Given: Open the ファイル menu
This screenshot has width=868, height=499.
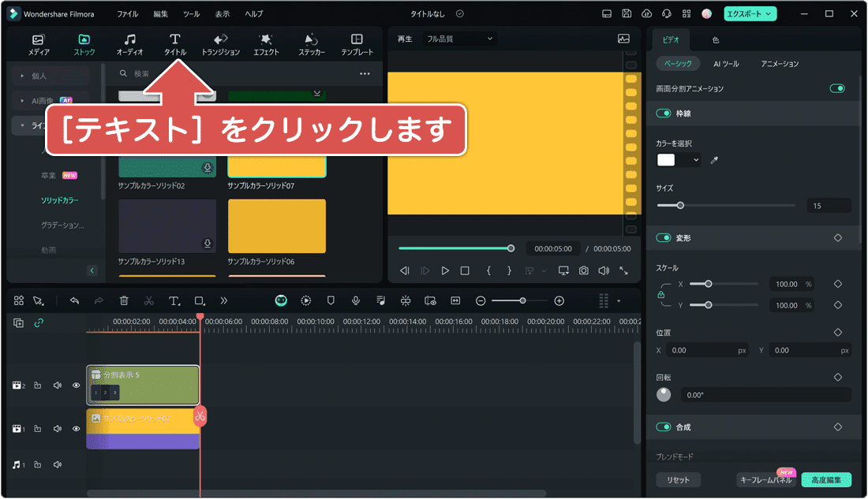Looking at the screenshot, I should point(126,13).
